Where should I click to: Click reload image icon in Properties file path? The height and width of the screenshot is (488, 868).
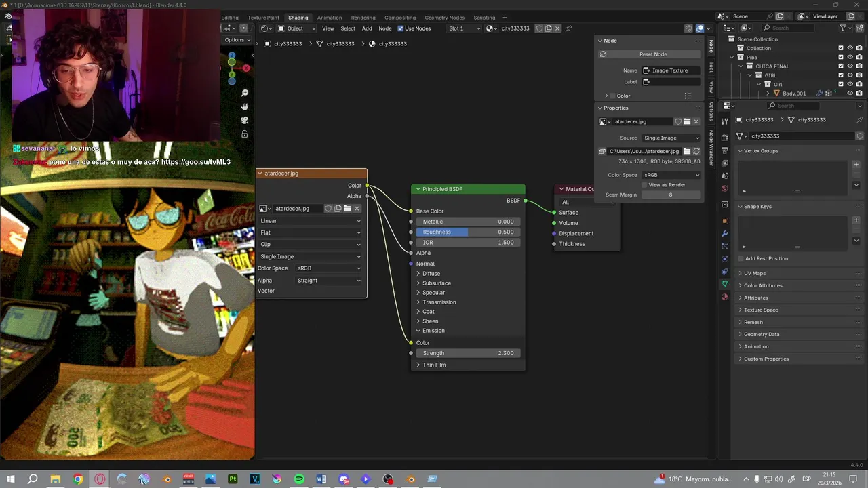(x=696, y=151)
